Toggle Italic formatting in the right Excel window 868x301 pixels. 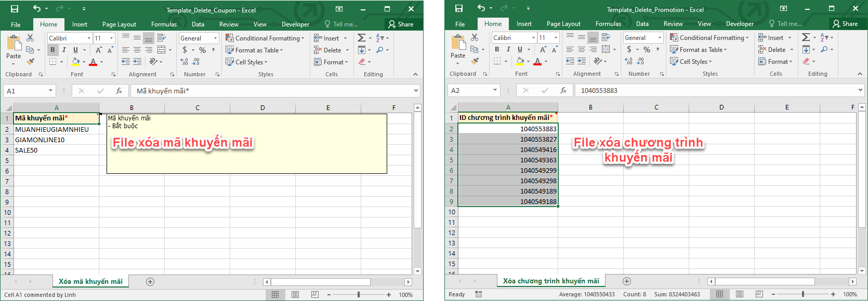[x=508, y=49]
